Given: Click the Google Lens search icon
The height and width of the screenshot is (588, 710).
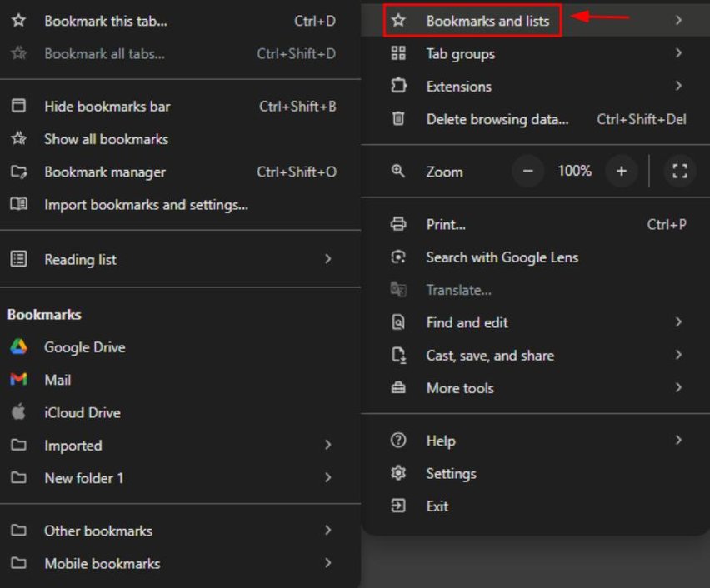Looking at the screenshot, I should [398, 257].
